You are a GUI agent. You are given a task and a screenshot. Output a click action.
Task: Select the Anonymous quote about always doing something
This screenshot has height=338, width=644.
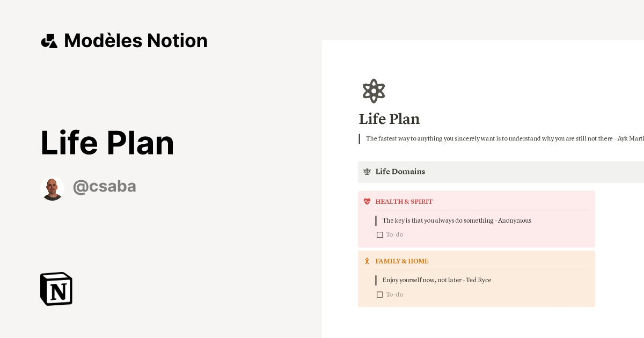click(x=456, y=221)
